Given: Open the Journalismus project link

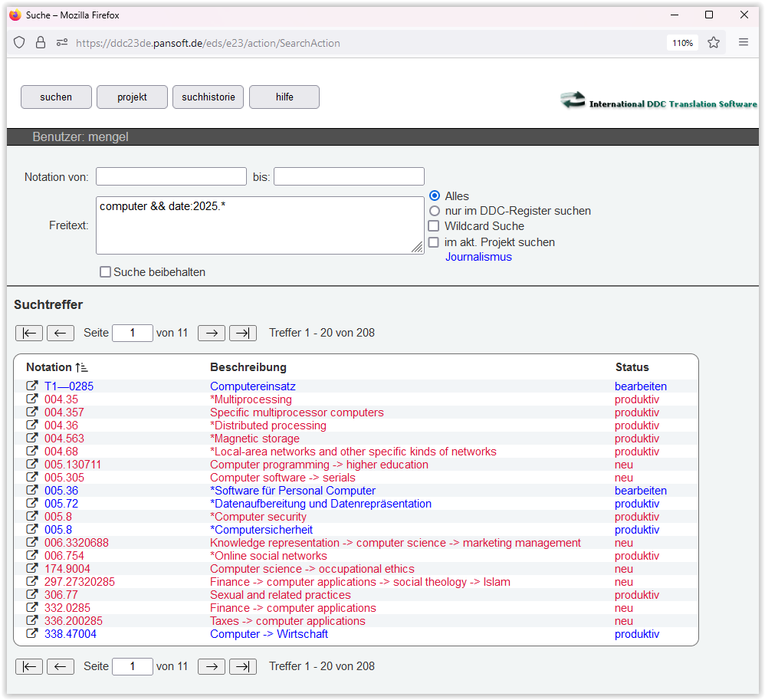Looking at the screenshot, I should (x=478, y=257).
